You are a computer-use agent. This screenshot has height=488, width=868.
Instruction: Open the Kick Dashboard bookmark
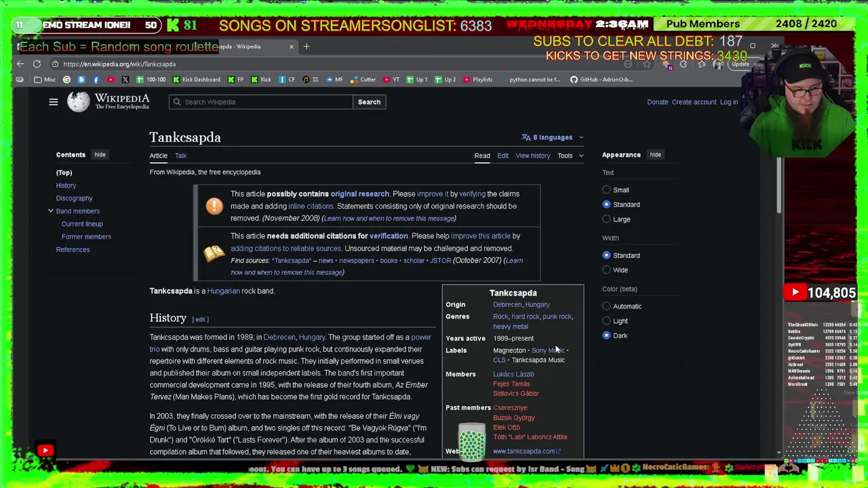click(x=196, y=79)
